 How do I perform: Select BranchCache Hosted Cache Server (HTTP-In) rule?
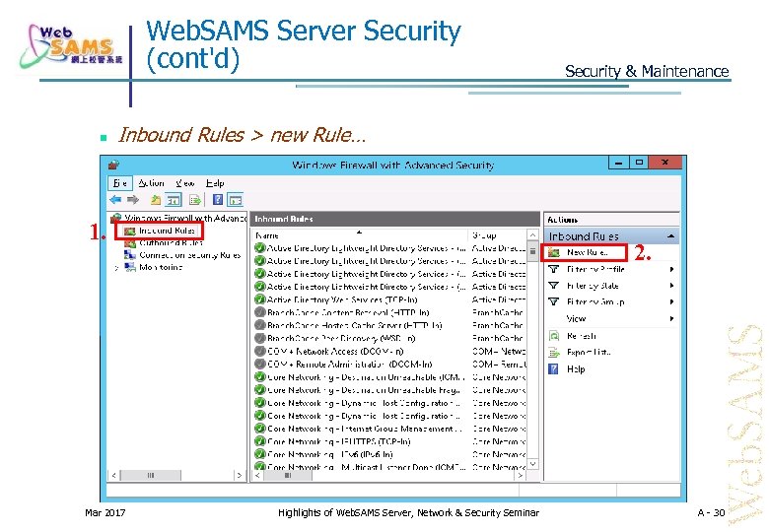click(x=355, y=325)
